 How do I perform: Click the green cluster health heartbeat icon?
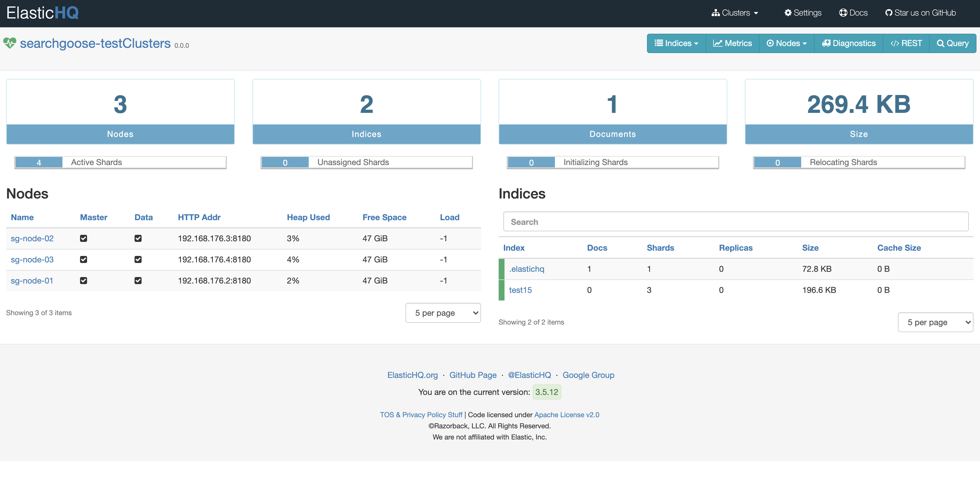(10, 43)
